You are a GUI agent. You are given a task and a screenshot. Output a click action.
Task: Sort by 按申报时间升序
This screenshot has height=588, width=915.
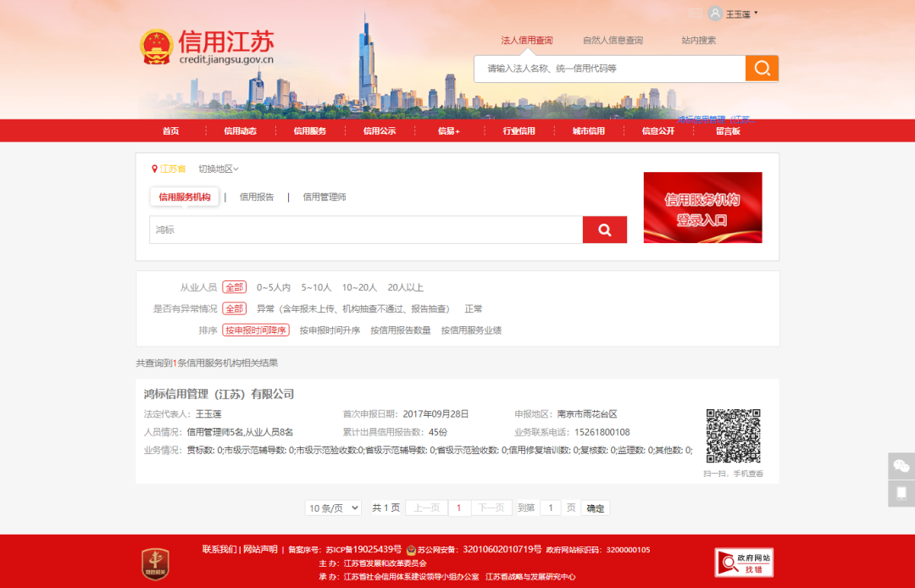click(330, 330)
